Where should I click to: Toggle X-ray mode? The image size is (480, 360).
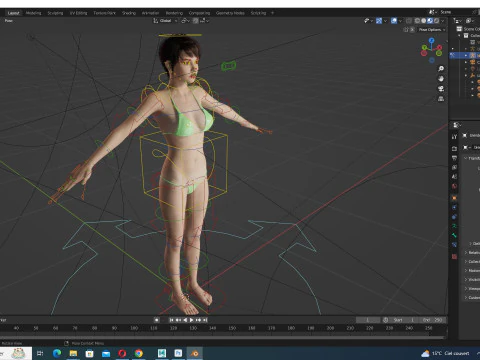[409, 21]
